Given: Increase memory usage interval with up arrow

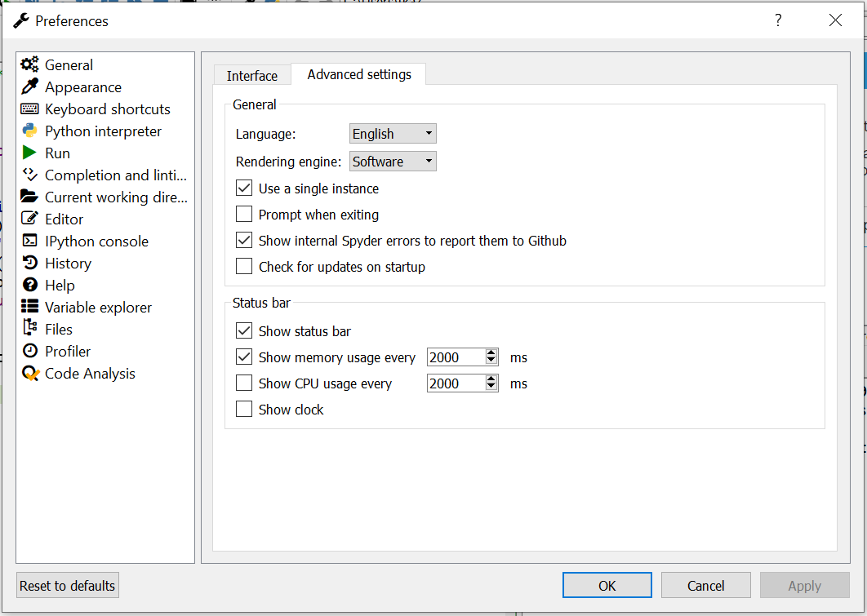Looking at the screenshot, I should pyautogui.click(x=491, y=353).
